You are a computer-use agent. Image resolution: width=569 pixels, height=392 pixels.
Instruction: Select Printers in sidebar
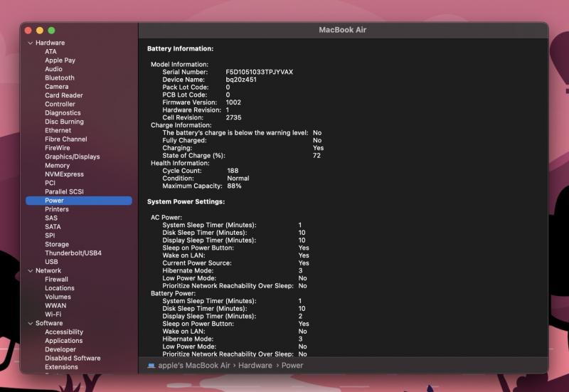pos(57,209)
